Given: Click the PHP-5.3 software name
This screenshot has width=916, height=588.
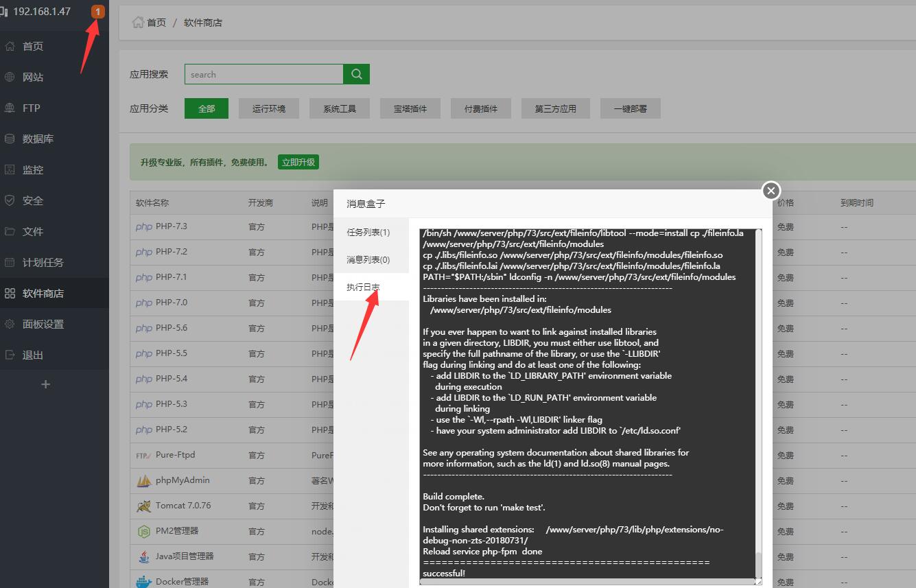Looking at the screenshot, I should [171, 404].
